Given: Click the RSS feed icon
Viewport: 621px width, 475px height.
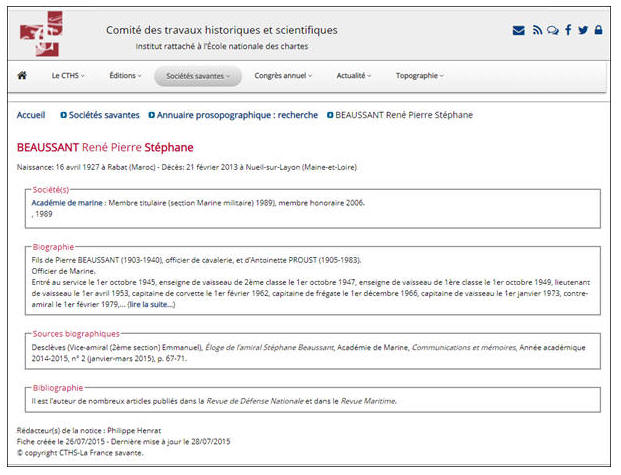Looking at the screenshot, I should (537, 30).
